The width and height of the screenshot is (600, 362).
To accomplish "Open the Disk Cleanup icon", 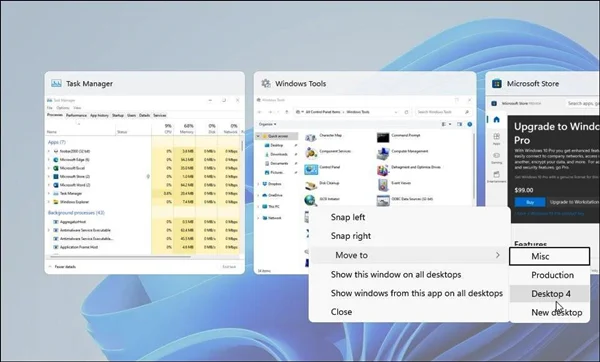I will click(x=311, y=185).
